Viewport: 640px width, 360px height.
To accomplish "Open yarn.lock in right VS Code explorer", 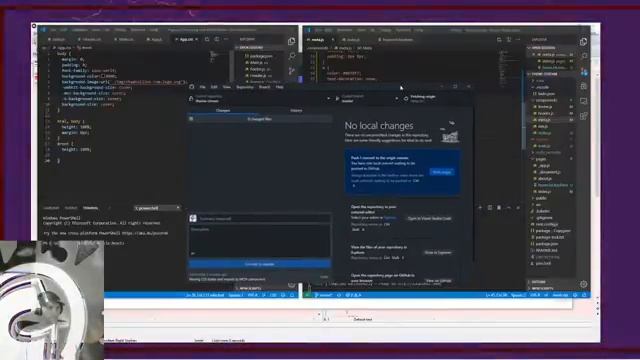I will 543,263.
